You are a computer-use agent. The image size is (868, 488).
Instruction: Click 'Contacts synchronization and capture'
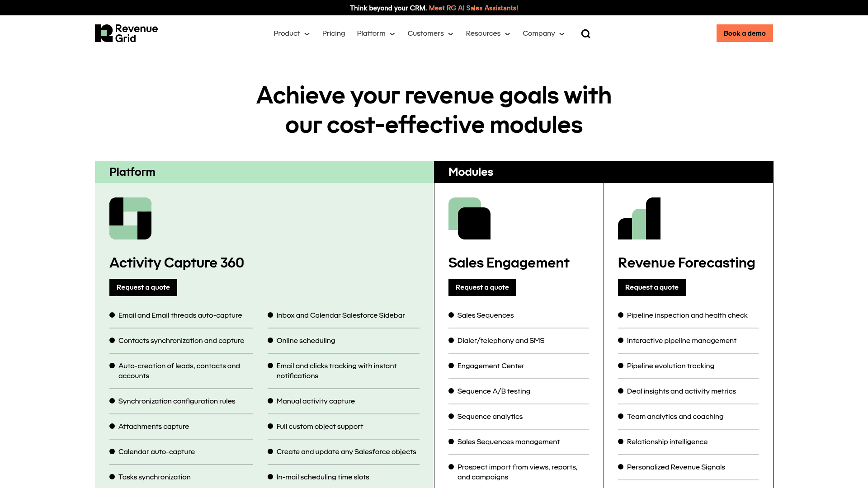click(181, 341)
